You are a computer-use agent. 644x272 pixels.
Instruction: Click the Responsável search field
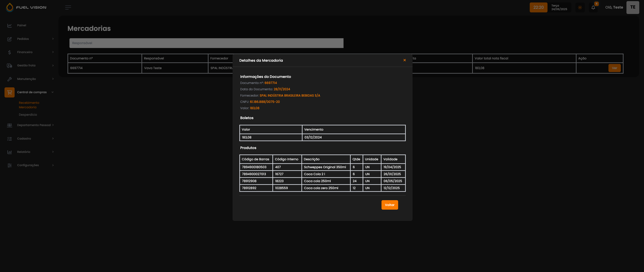point(206,43)
